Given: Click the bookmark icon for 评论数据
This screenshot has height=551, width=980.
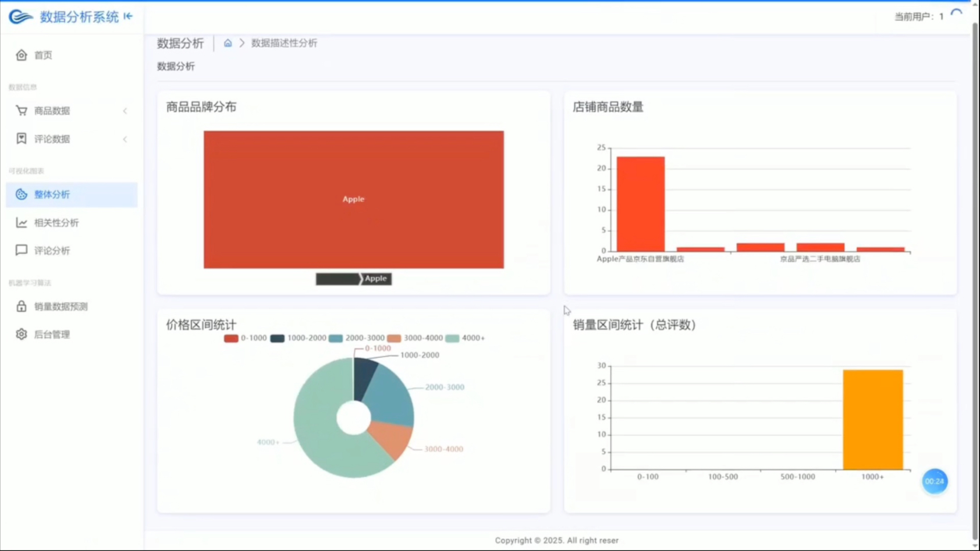Looking at the screenshot, I should (22, 138).
